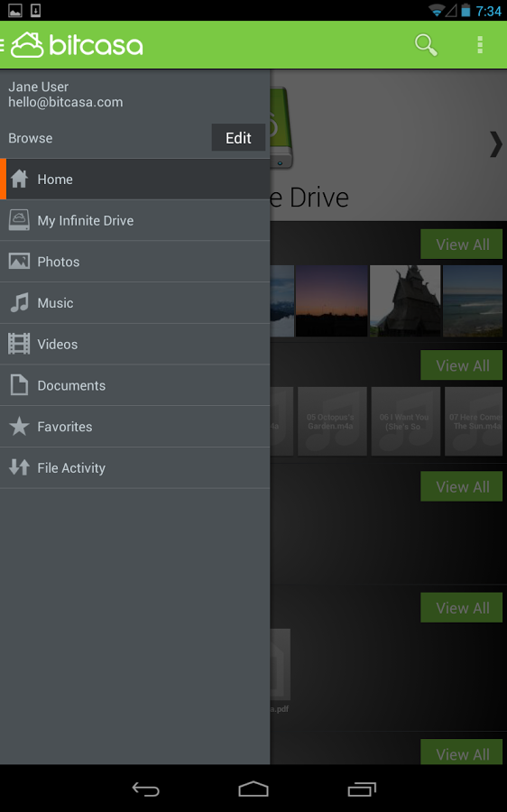
Task: Tap the Bitcasa cloud logo icon
Action: pos(27,45)
